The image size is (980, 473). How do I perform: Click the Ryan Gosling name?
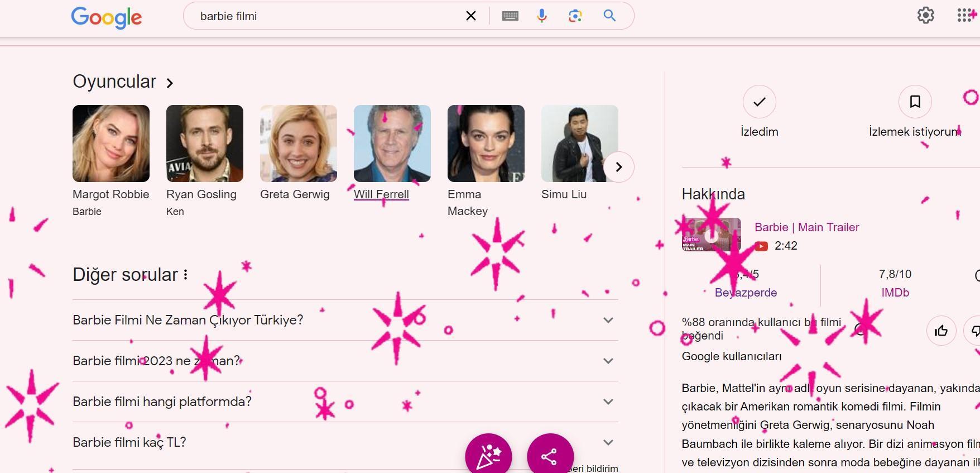pos(201,194)
